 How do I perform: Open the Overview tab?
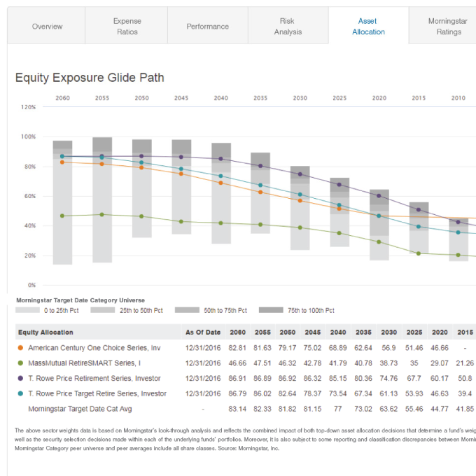tap(46, 27)
